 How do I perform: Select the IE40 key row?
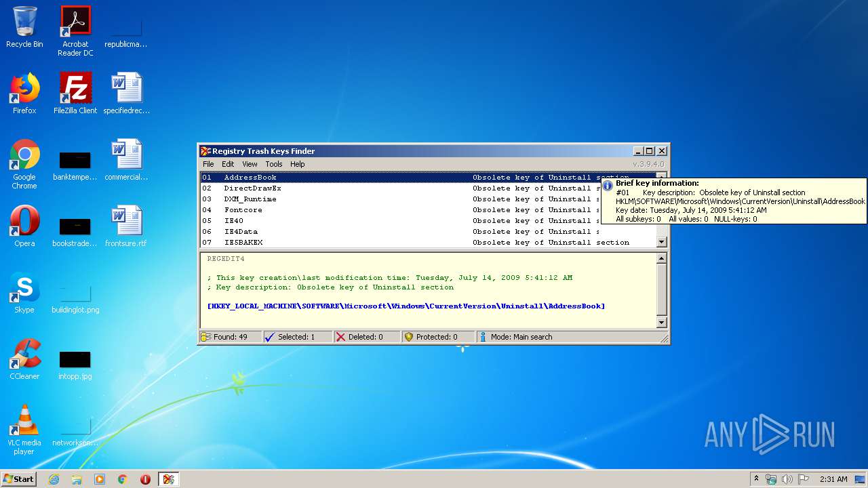pyautogui.click(x=429, y=221)
